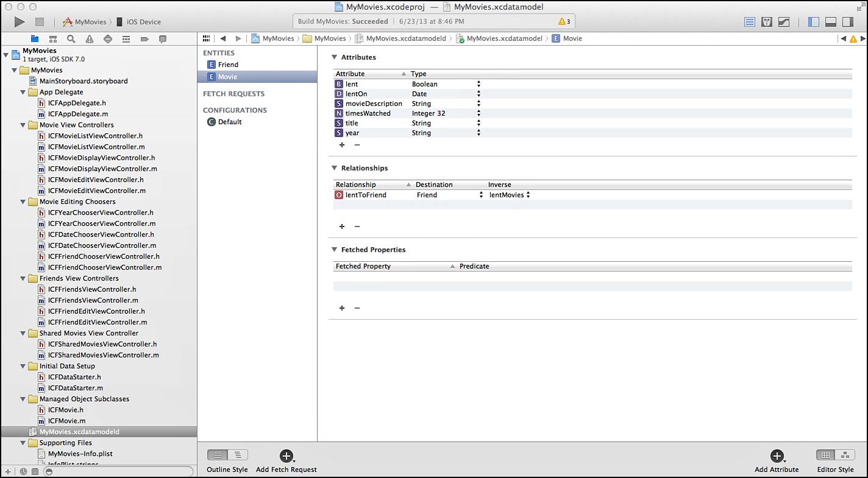Open the Type dropdown for the lent attribute
The height and width of the screenshot is (478, 868).
[x=479, y=84]
